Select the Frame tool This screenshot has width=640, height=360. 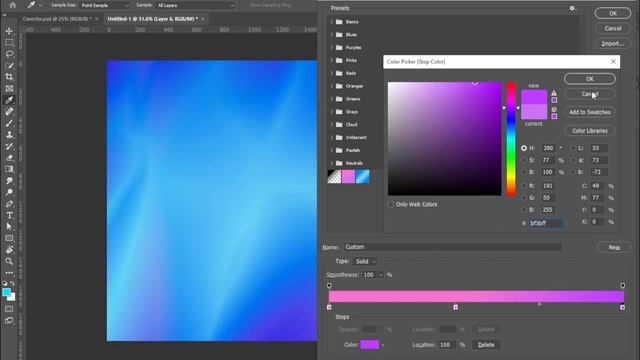[9, 88]
